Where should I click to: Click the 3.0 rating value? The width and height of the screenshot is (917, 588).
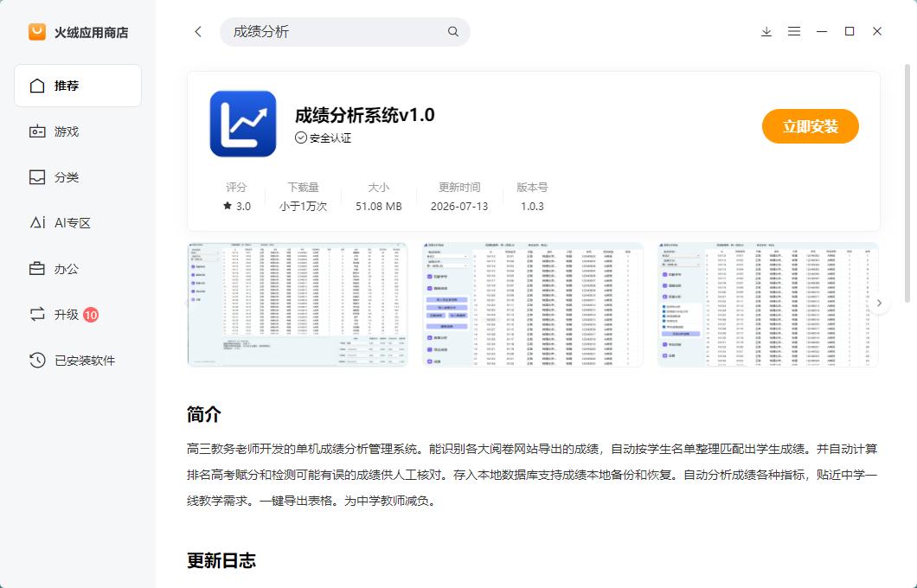click(243, 207)
